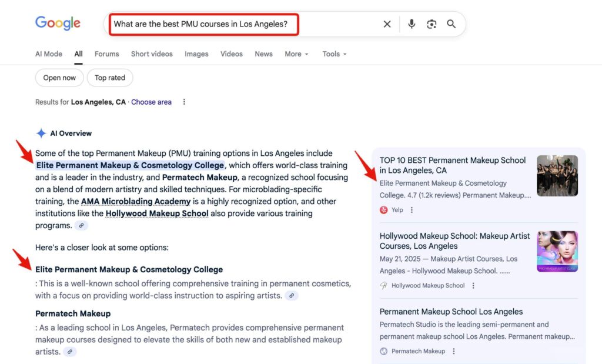Click the Choose area link
This screenshot has height=364, width=602.
click(151, 101)
